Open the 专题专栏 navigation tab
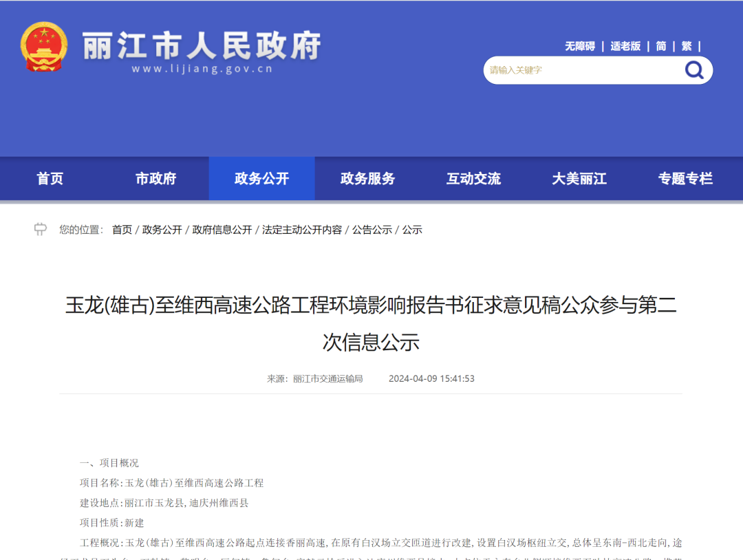The width and height of the screenshot is (743, 560). click(685, 179)
